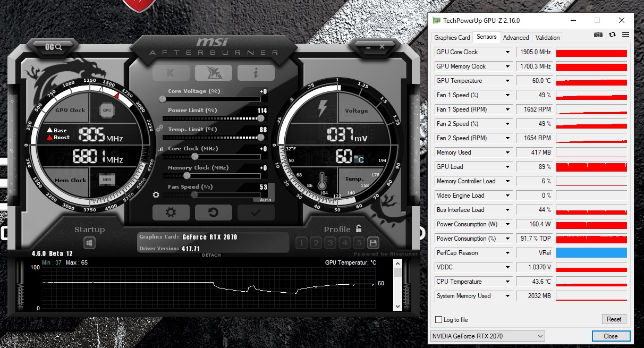Switch to Validation tab
Viewport: 644px width, 348px height.
[x=547, y=38]
